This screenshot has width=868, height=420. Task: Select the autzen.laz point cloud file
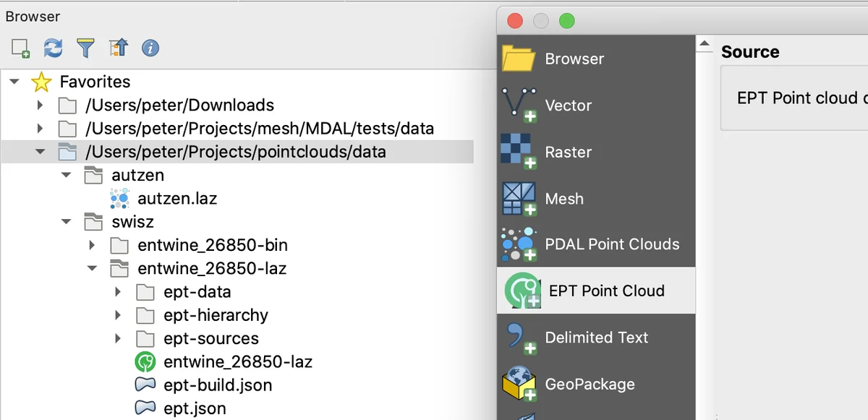(x=176, y=198)
